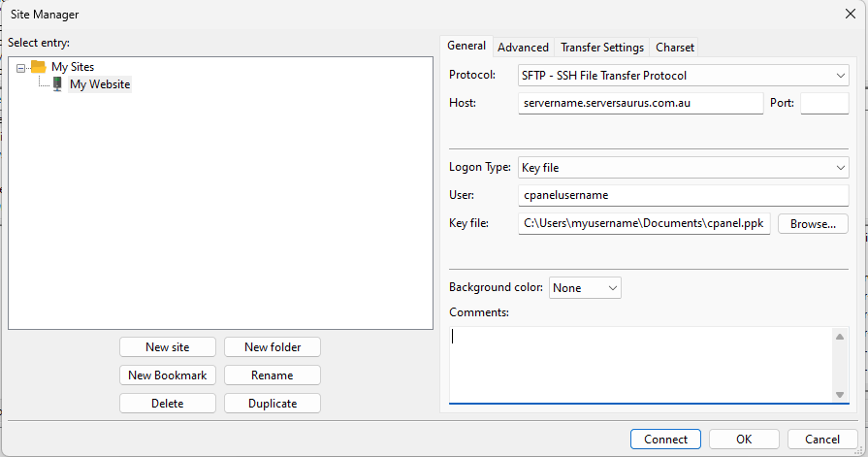Click in the Port input field

coord(824,103)
